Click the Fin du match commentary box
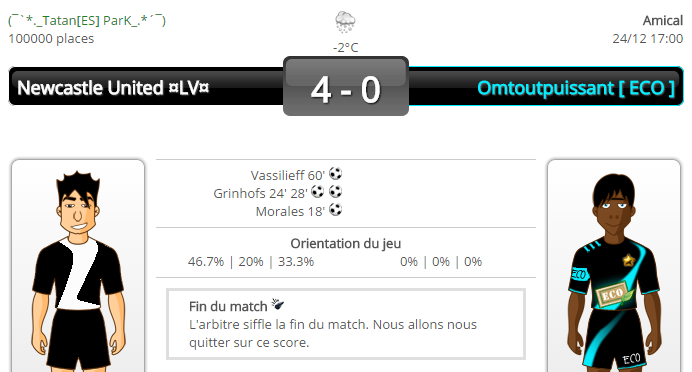 point(346,324)
